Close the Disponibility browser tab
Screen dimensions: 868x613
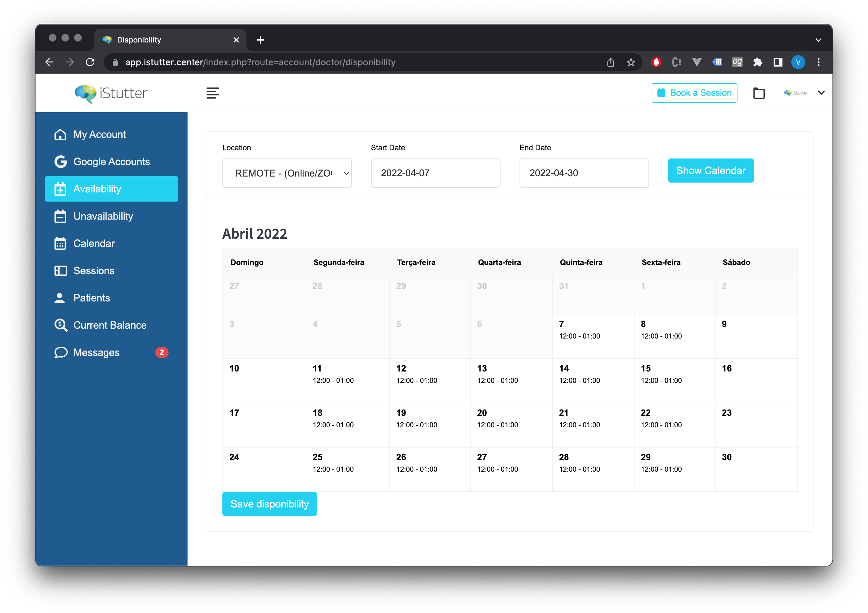(236, 40)
